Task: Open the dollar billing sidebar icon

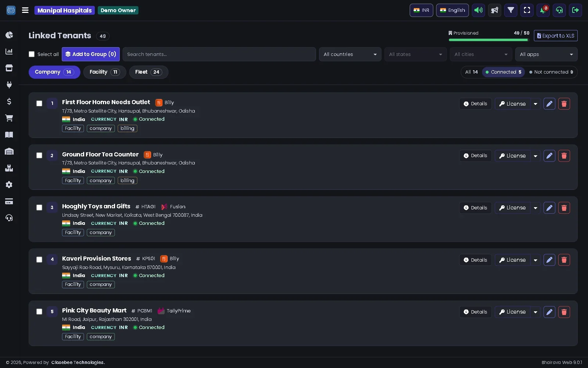Action: 9,101
